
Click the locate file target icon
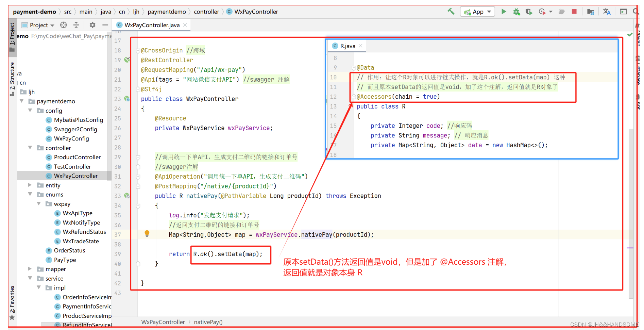64,25
